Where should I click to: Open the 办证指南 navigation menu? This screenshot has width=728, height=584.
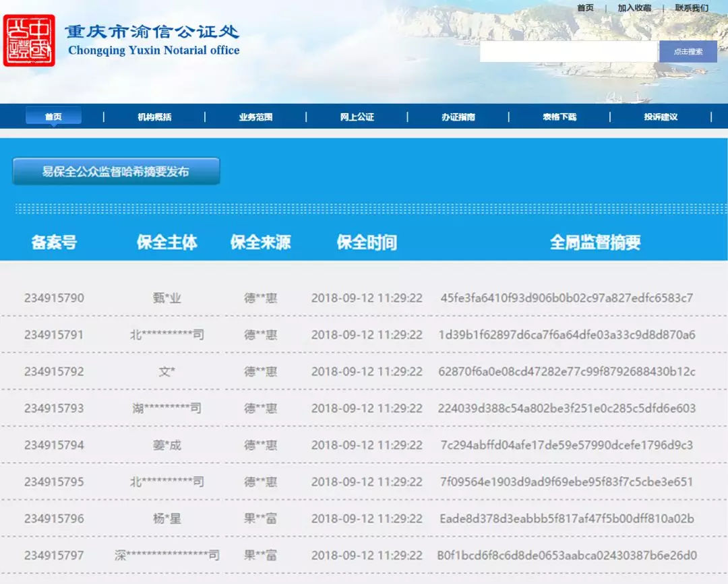pyautogui.click(x=458, y=117)
